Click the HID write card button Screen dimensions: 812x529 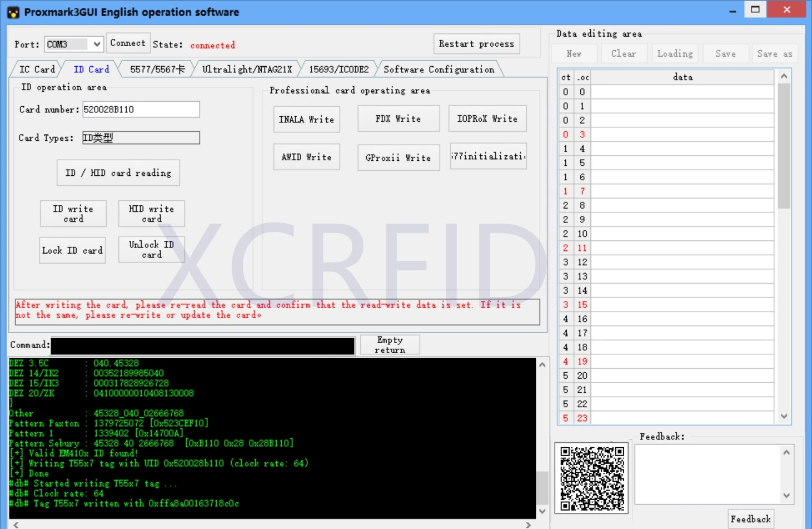151,214
